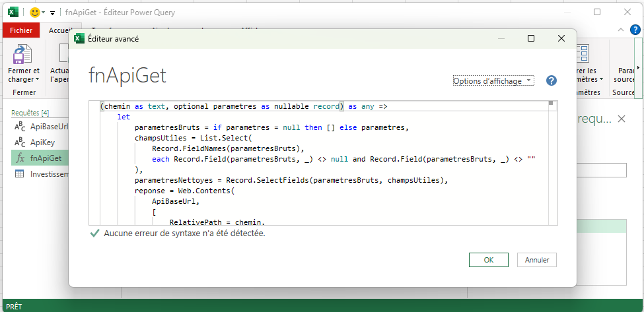Click the Requêtes [4] pane header
Viewport: 644px width, 312px height.
pyautogui.click(x=30, y=113)
